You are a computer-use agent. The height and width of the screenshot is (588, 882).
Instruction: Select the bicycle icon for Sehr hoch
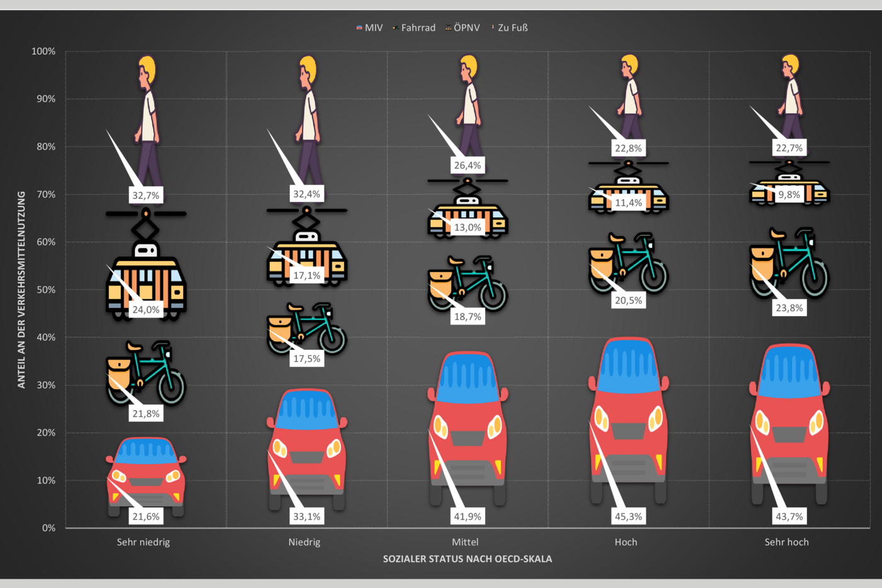click(x=789, y=262)
